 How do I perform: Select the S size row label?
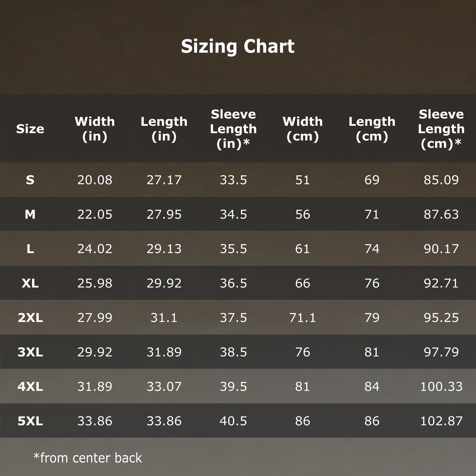30,180
